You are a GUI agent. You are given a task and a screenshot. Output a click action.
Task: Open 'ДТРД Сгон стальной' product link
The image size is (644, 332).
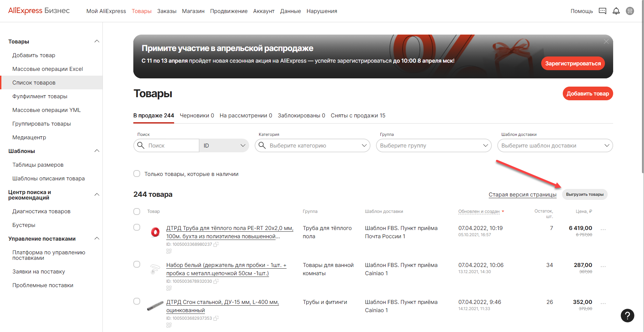[x=222, y=306]
